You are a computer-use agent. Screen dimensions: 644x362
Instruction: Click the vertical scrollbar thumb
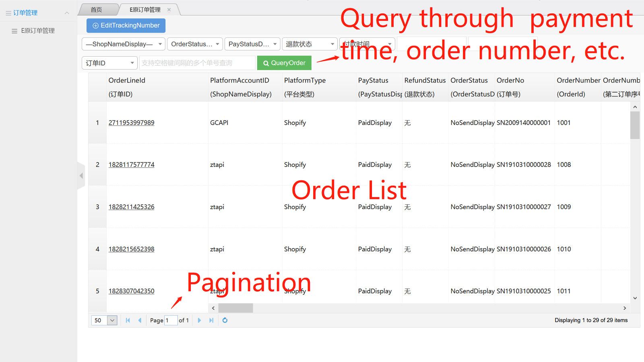635,125
